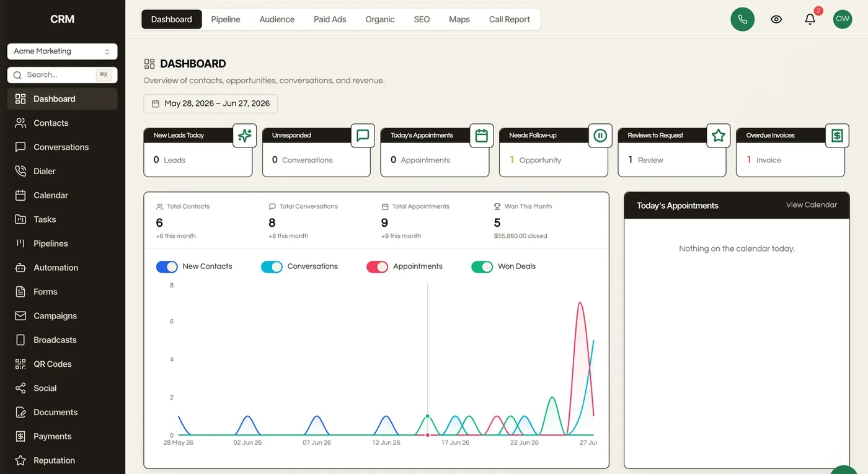Open the Acme Marketing account dropdown
Screen dimensions: 868x474
point(62,51)
